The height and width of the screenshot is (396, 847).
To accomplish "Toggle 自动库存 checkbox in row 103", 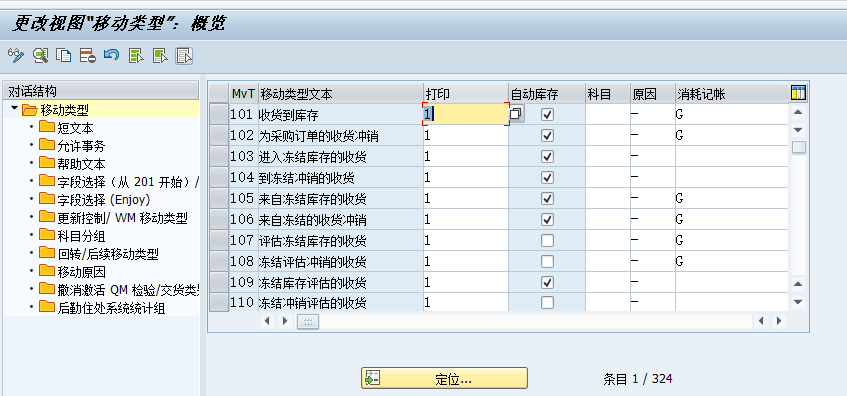I will coord(548,157).
